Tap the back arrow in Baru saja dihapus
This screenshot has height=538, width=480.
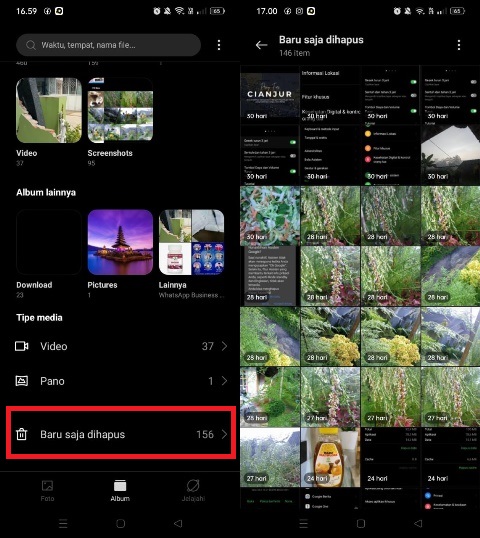(261, 45)
